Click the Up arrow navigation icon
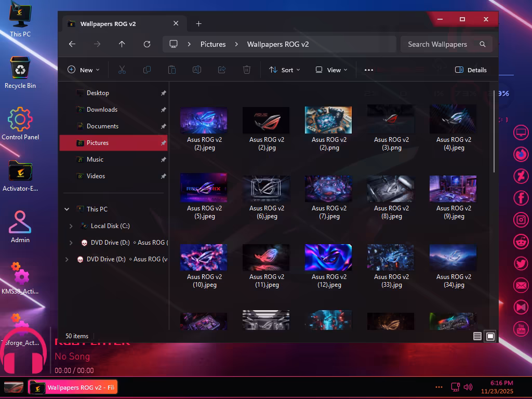Image resolution: width=532 pixels, height=399 pixels. click(122, 45)
